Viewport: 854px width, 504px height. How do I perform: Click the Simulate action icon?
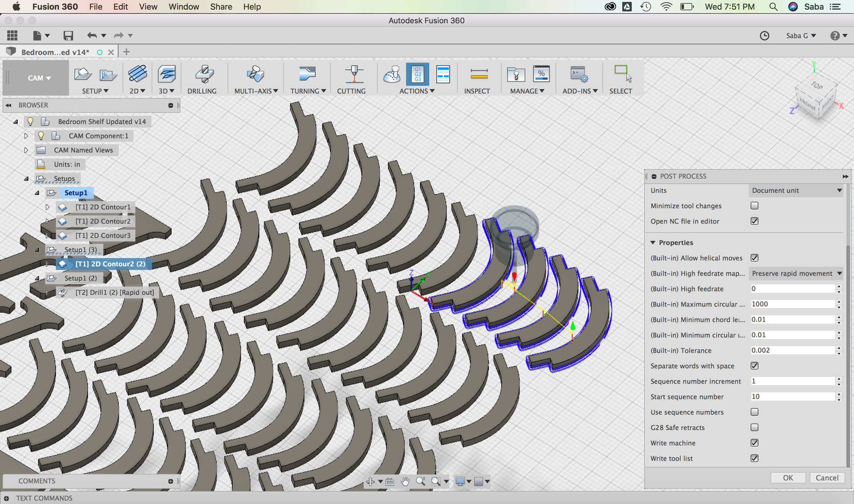tap(391, 74)
